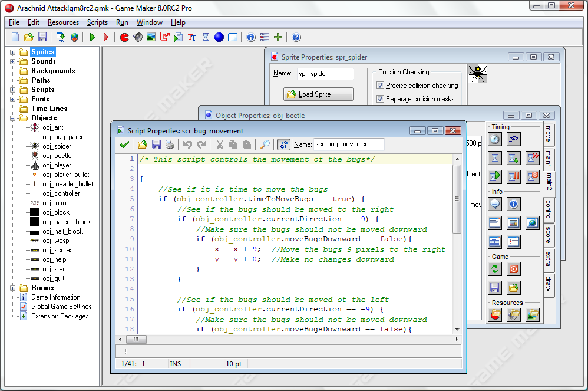Open the File menu
The width and height of the screenshot is (588, 391).
(x=14, y=22)
